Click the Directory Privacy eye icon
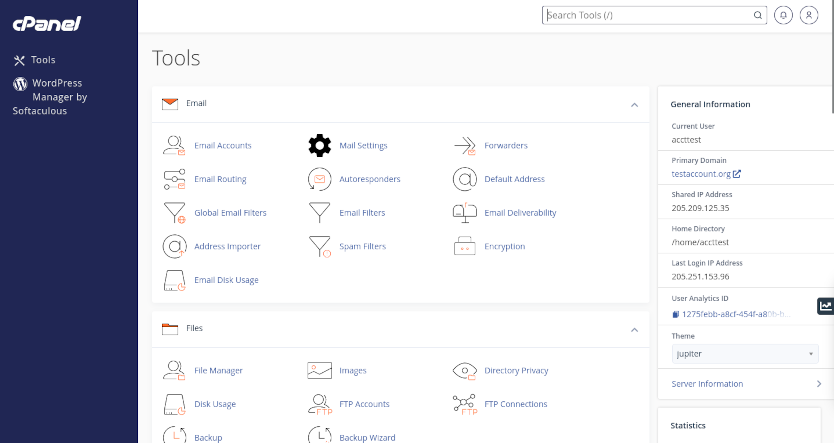This screenshot has height=443, width=834. [x=464, y=370]
